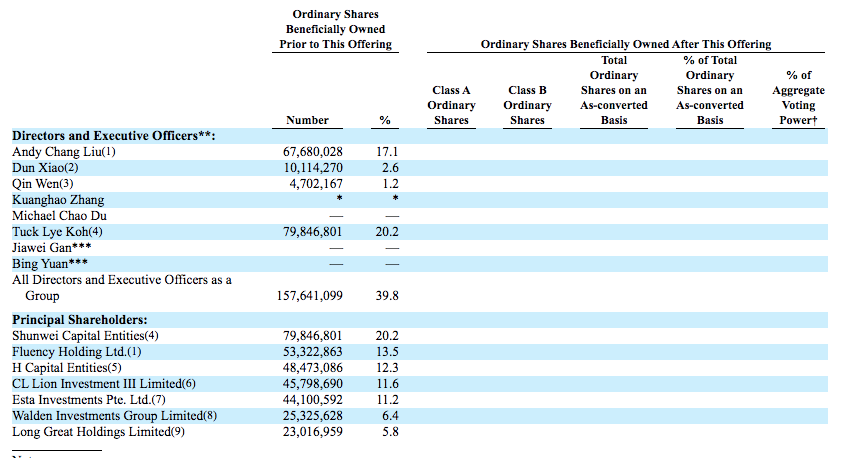This screenshot has width=841, height=458.
Task: Click the group percentage 39.8
Action: 387,296
